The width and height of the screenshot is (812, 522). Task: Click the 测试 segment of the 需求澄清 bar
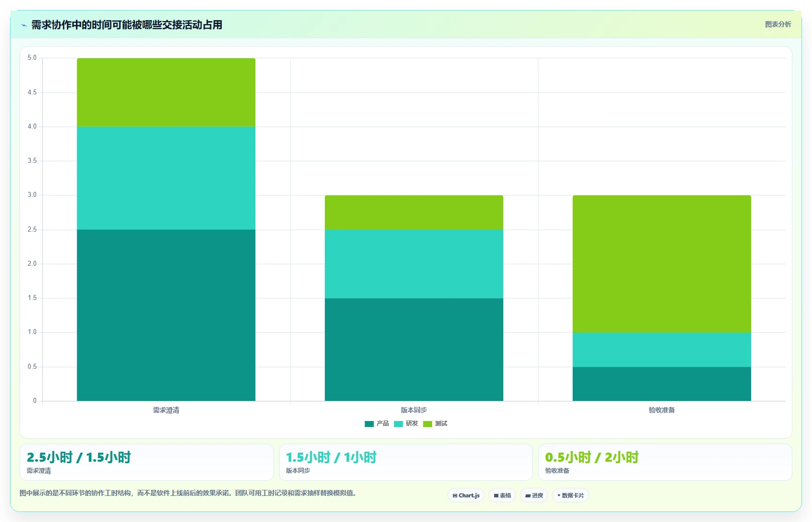[x=166, y=92]
